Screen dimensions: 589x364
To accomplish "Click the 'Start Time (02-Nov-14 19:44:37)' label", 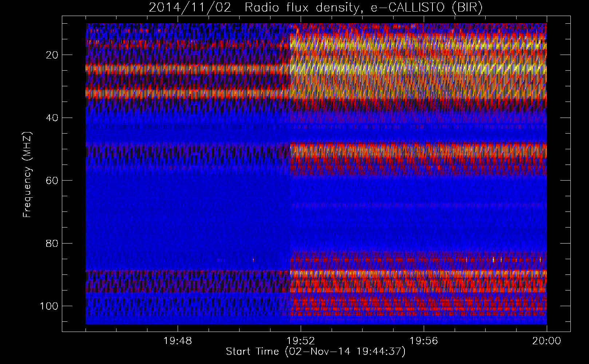I will [x=316, y=352].
